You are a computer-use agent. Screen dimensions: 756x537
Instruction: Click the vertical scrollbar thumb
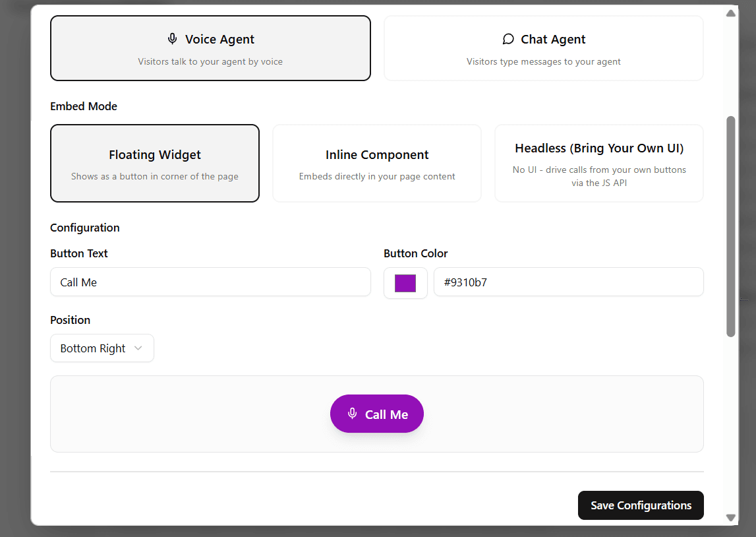(731, 226)
